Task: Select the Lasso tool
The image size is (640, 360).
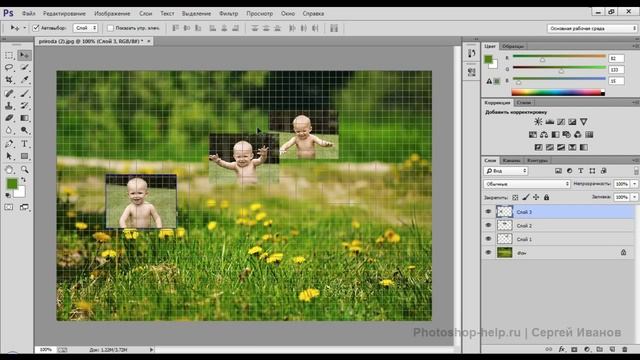Action: click(x=9, y=67)
